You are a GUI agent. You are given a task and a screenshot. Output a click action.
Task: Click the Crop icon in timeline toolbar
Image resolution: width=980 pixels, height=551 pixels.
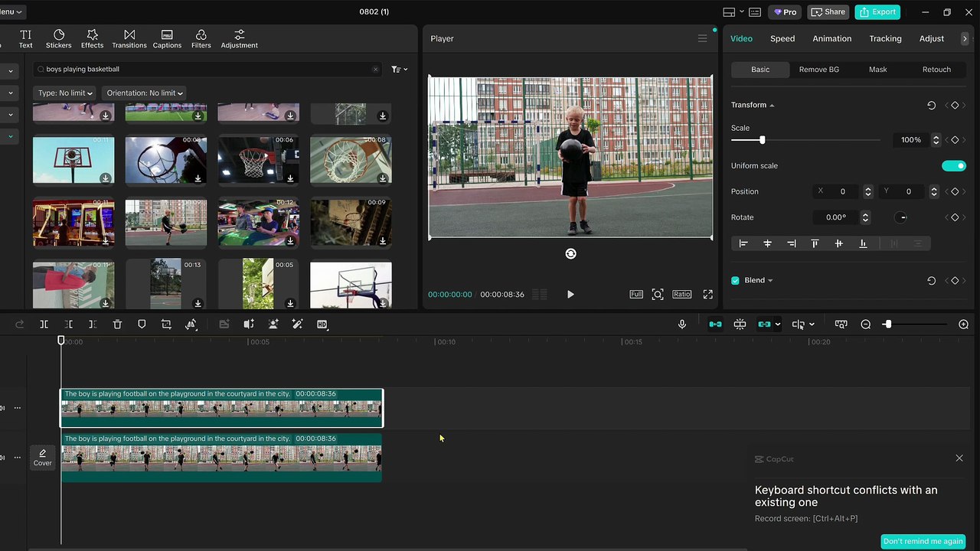tap(166, 324)
